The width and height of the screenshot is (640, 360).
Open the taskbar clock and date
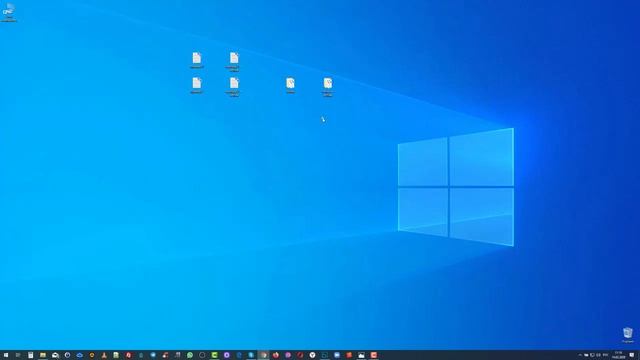618,355
